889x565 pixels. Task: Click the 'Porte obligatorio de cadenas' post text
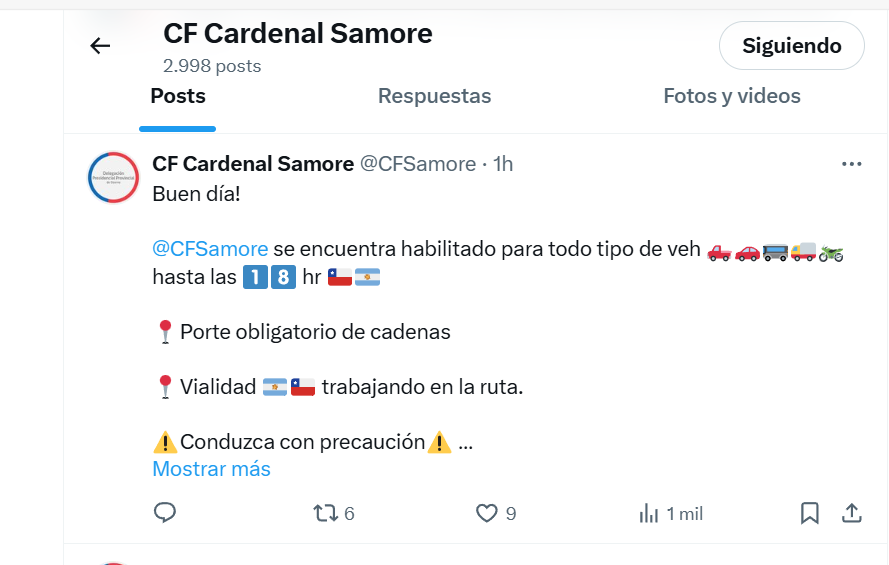pyautogui.click(x=315, y=332)
